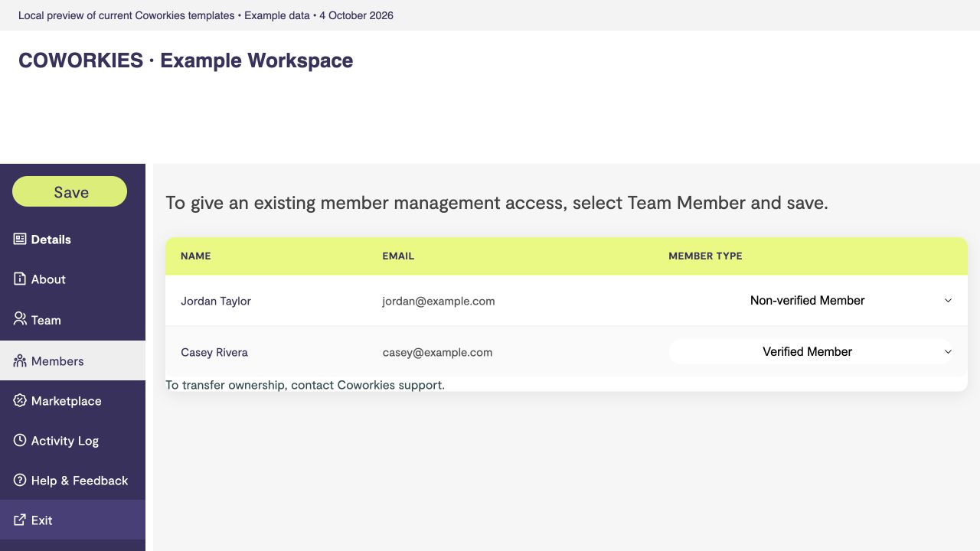Screen dimensions: 980x551
Task: Click the EMAIL column header
Action: (x=398, y=256)
